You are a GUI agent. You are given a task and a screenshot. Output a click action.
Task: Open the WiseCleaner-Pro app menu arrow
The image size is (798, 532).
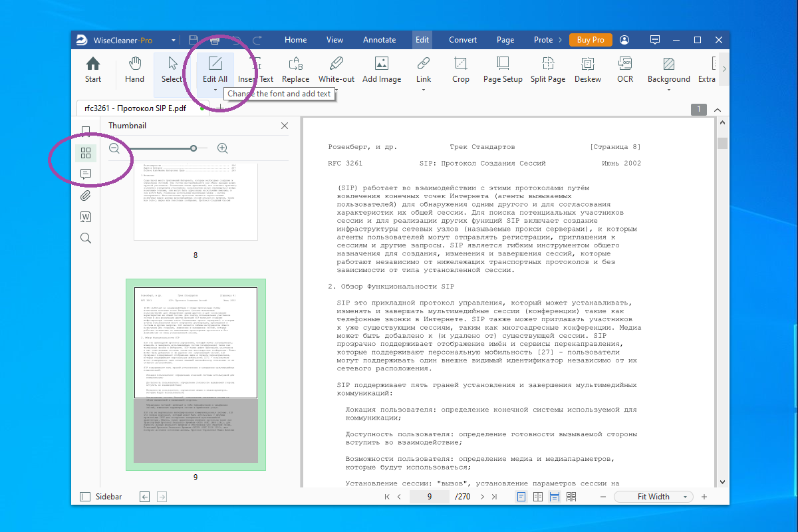click(x=173, y=40)
